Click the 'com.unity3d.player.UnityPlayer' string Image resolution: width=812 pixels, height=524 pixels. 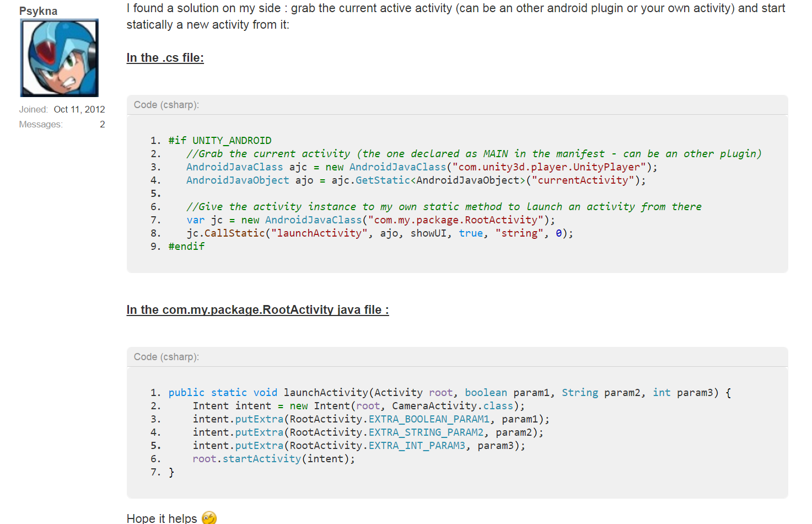(549, 167)
